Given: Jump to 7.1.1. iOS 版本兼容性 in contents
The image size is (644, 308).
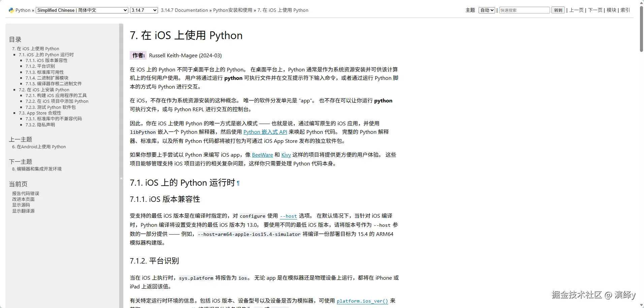Looking at the screenshot, I should point(46,60).
